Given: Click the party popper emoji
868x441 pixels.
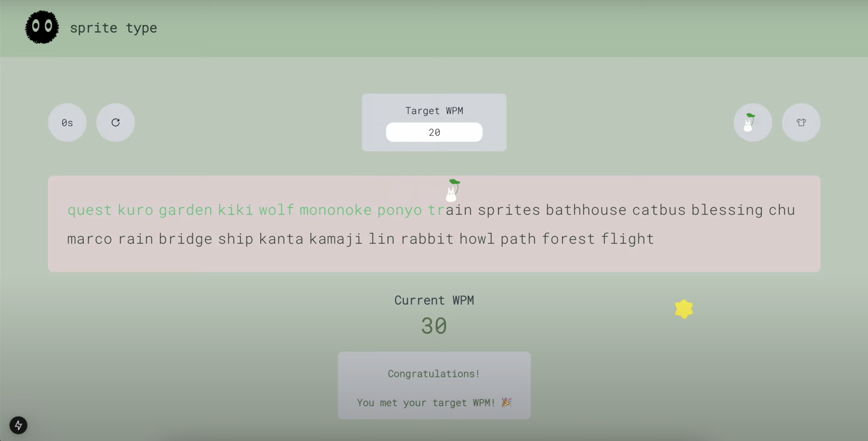Looking at the screenshot, I should click(x=506, y=402).
